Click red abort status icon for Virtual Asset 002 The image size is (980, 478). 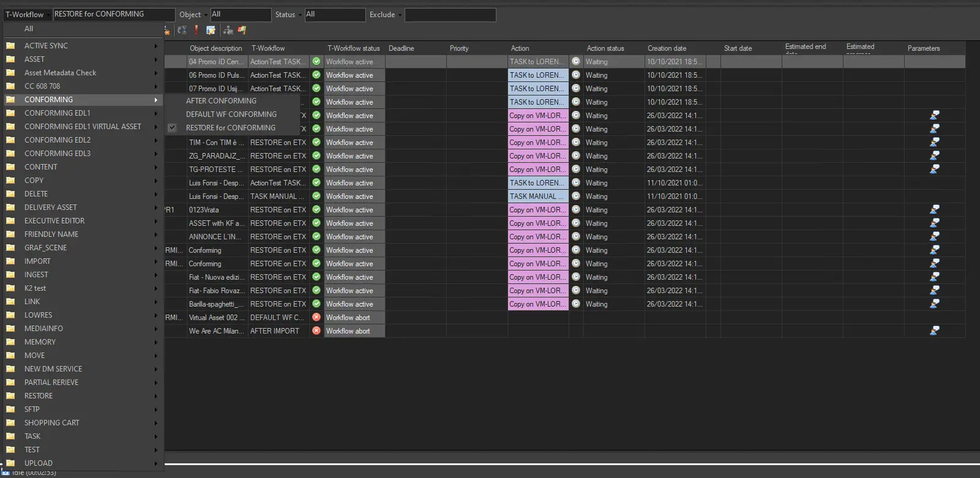tap(316, 318)
